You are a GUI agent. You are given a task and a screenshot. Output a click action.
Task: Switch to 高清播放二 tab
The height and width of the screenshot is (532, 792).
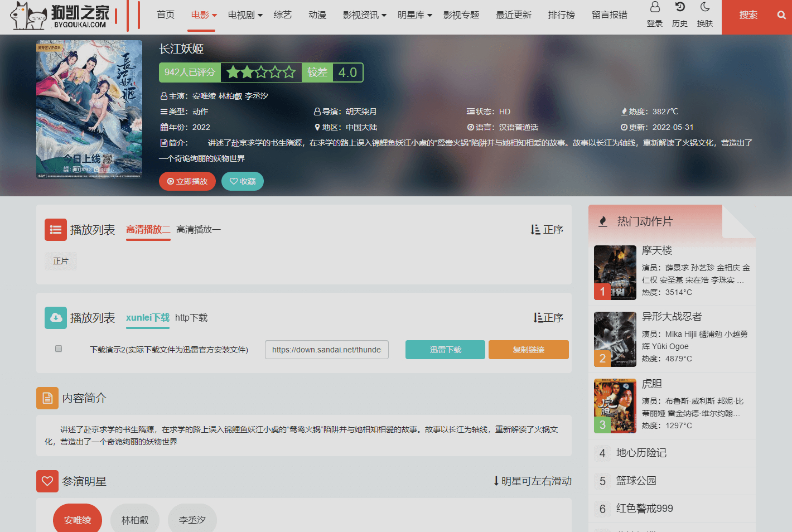[x=148, y=230]
